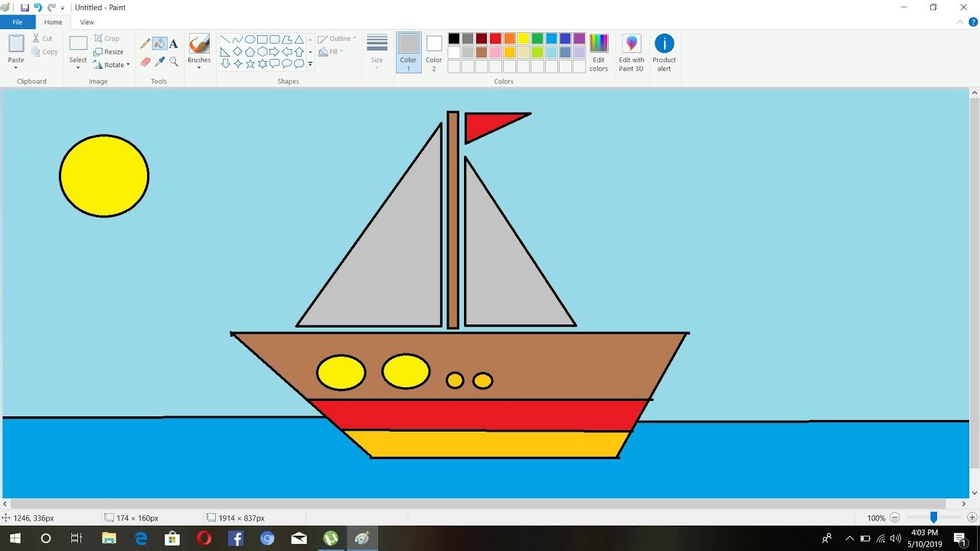
Task: Open Edit colors dialog
Action: [x=599, y=52]
